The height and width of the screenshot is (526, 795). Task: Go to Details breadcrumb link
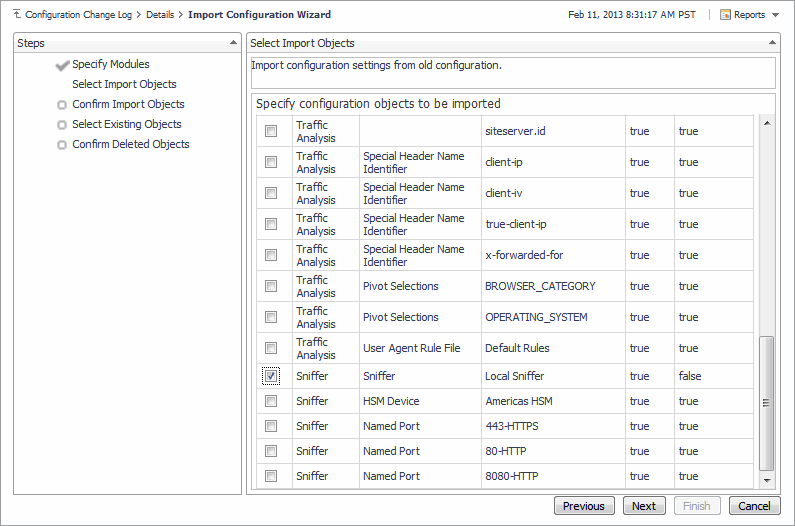[x=160, y=15]
